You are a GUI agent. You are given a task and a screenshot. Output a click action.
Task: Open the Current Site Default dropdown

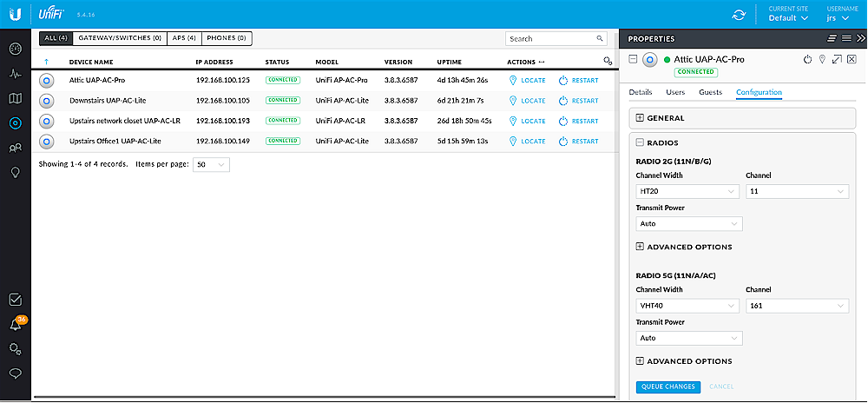coord(788,18)
